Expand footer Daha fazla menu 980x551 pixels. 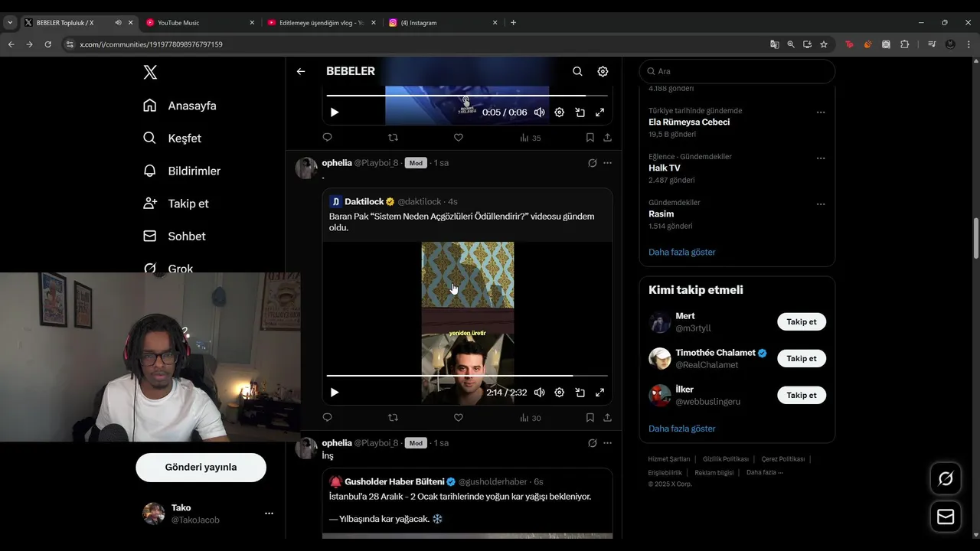point(764,472)
